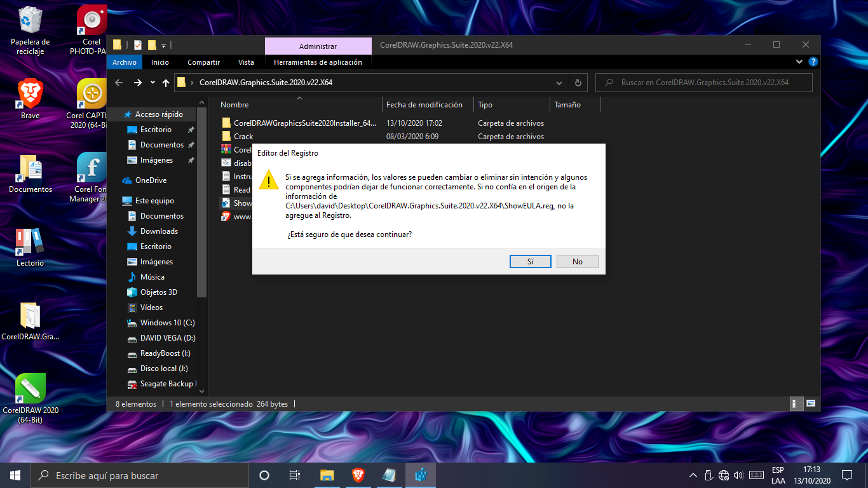Switch to details view in status bar

point(796,403)
